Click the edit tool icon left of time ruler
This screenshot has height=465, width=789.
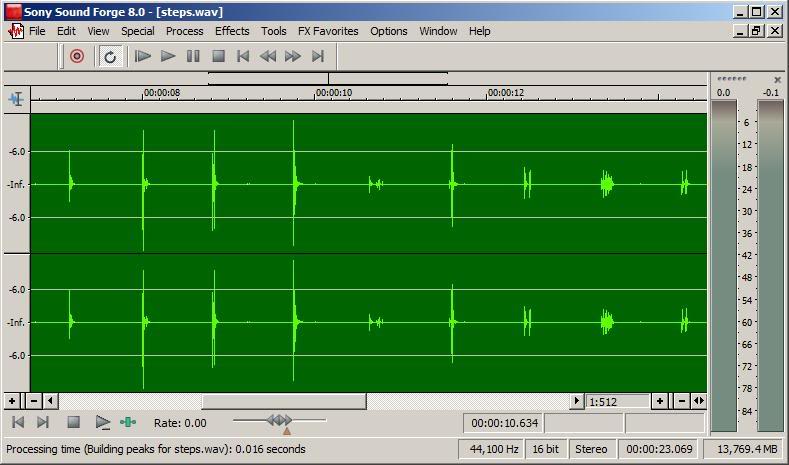[x=16, y=99]
